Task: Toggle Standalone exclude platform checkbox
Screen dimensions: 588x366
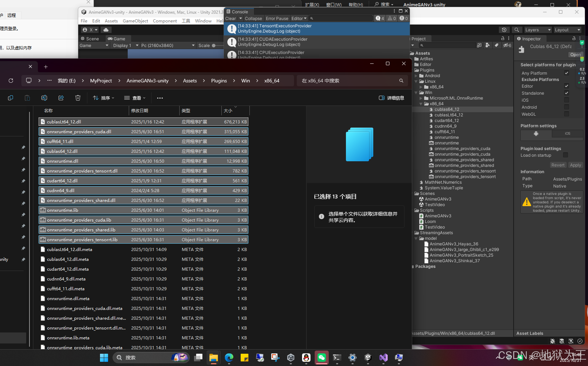Action: (566, 93)
